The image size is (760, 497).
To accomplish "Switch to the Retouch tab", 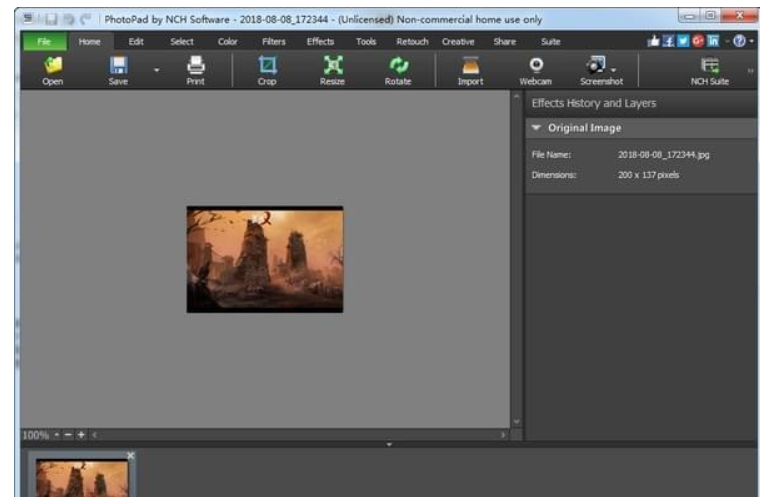I will point(412,42).
